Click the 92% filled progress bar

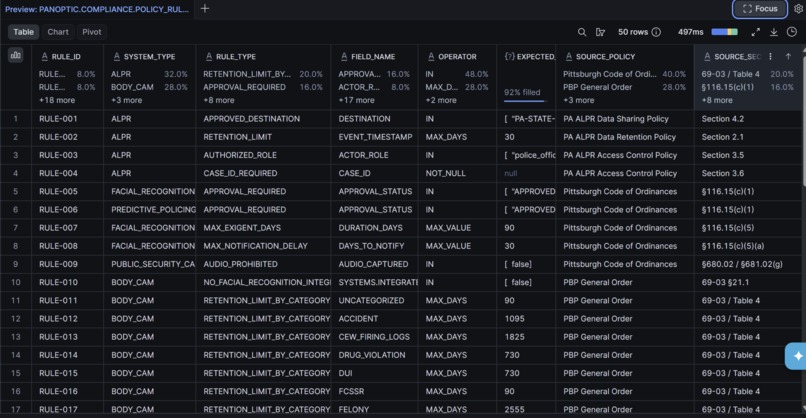(x=524, y=101)
